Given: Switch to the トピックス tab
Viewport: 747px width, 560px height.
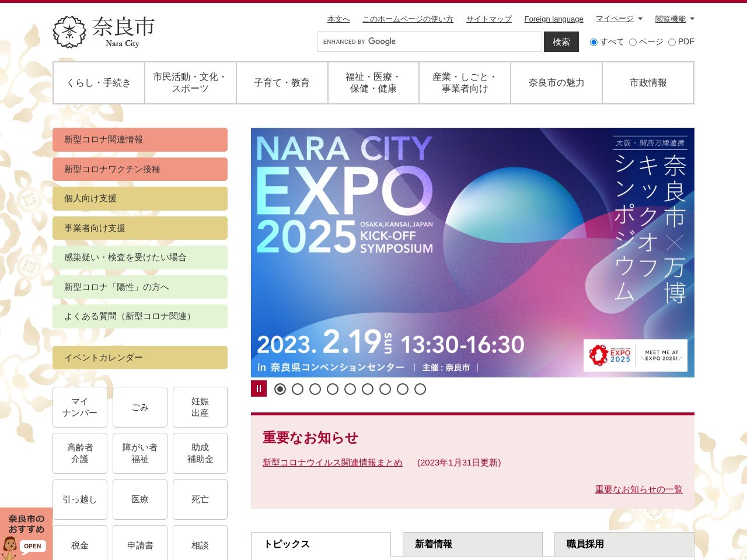Looking at the screenshot, I should (321, 544).
